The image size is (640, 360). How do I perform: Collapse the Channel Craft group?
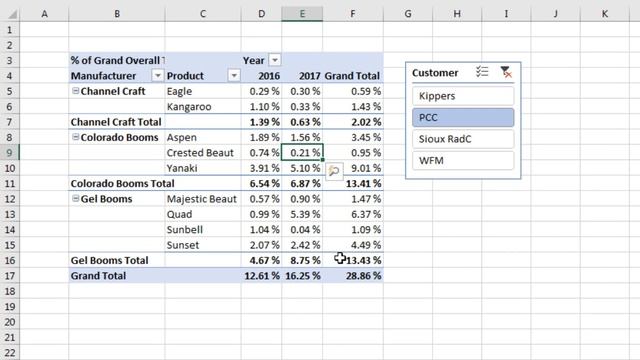coord(76,91)
